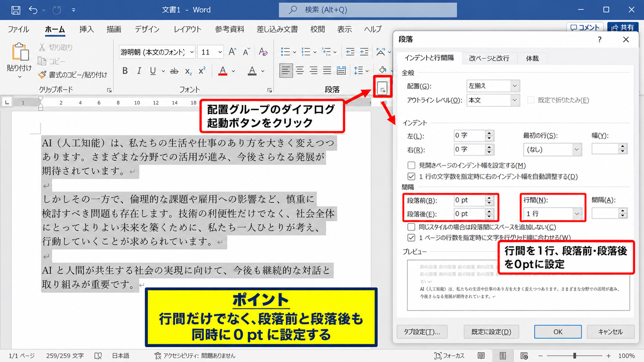Toggle auto-adjust right indent checkbox
Viewport: 644px width, 362px height.
(x=411, y=177)
